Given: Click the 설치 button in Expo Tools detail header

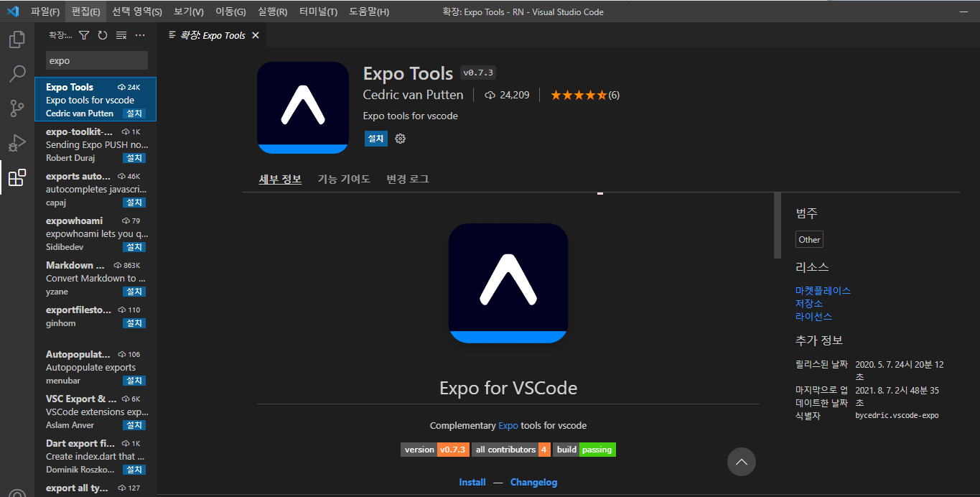Looking at the screenshot, I should pyautogui.click(x=375, y=139).
